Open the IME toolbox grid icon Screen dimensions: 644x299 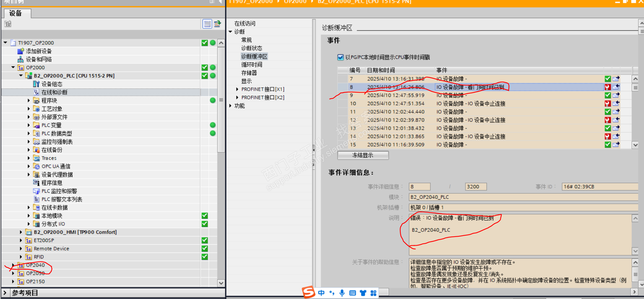coord(373,293)
